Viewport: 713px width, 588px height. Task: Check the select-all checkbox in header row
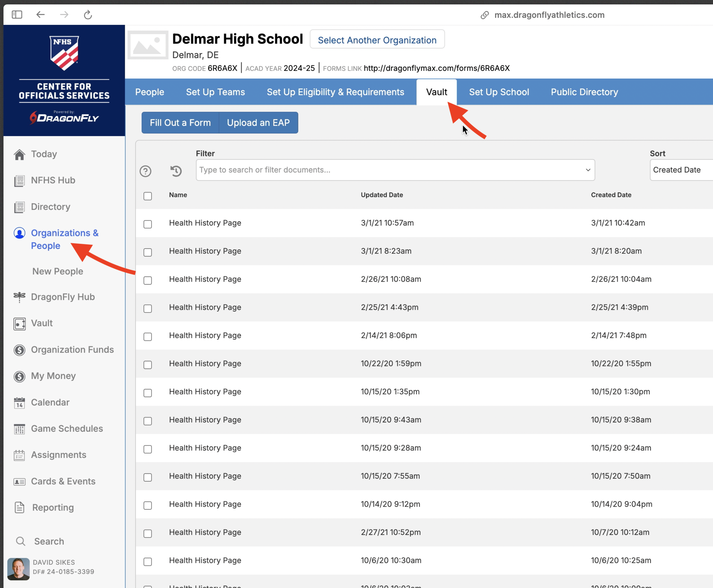coord(148,196)
